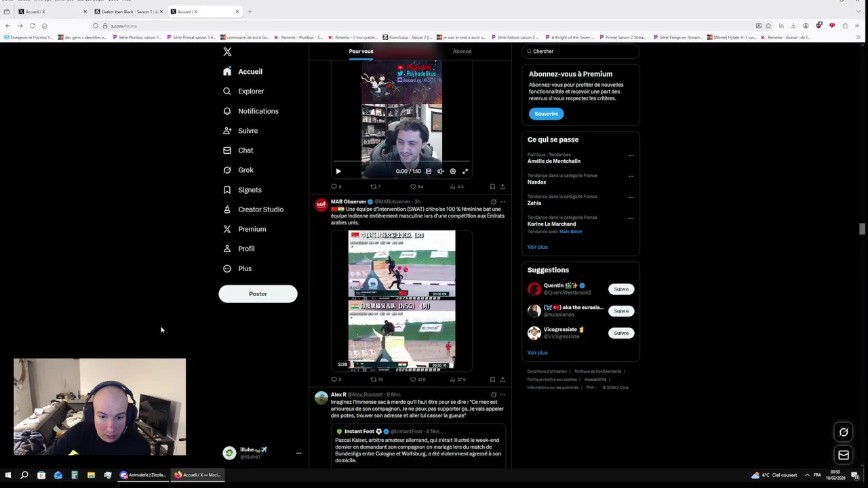The width and height of the screenshot is (868, 488).
Task: Repost the MAB Observer post (74)
Action: click(x=376, y=380)
